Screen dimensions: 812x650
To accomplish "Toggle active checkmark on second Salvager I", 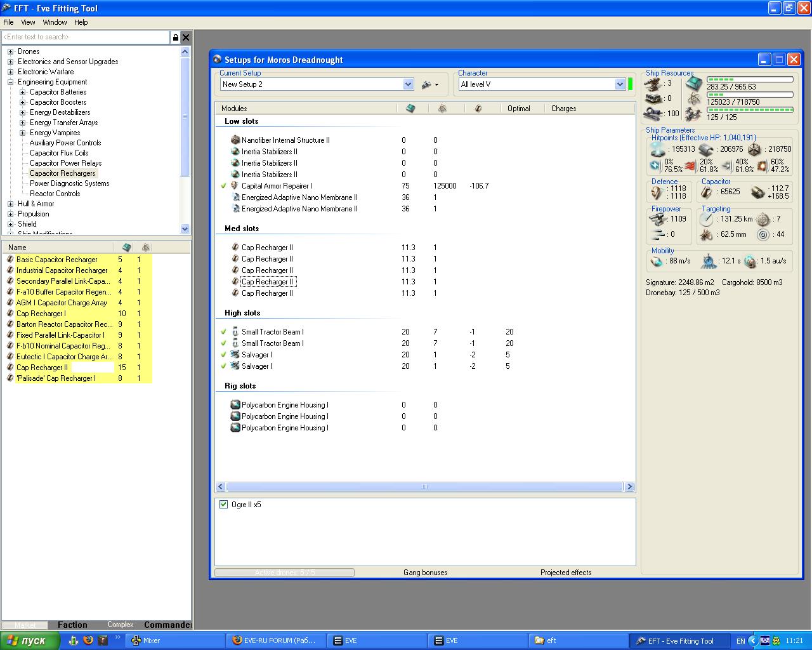I will [223, 366].
